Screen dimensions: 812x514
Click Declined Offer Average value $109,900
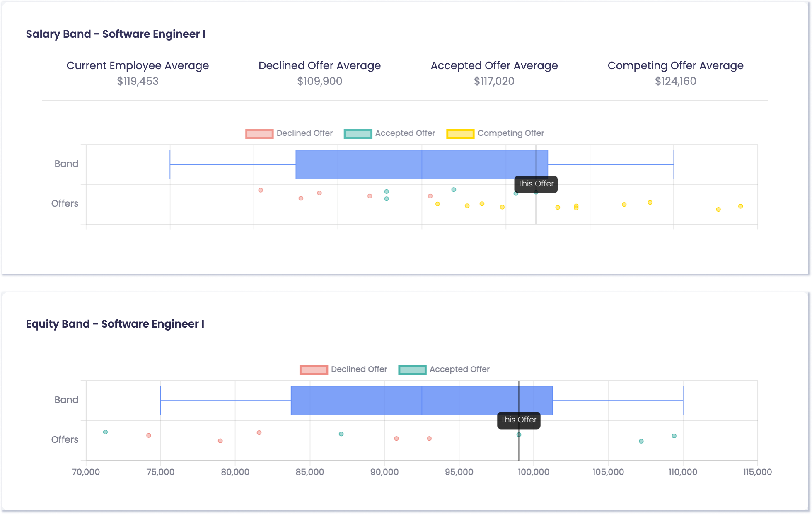pyautogui.click(x=319, y=81)
